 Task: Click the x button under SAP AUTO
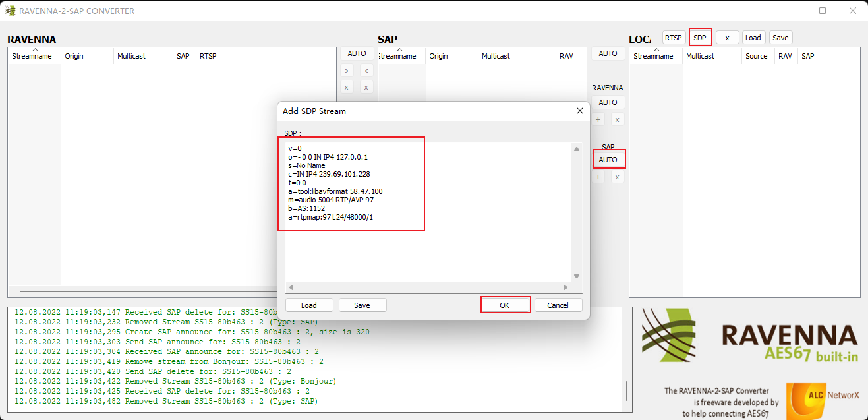(618, 177)
